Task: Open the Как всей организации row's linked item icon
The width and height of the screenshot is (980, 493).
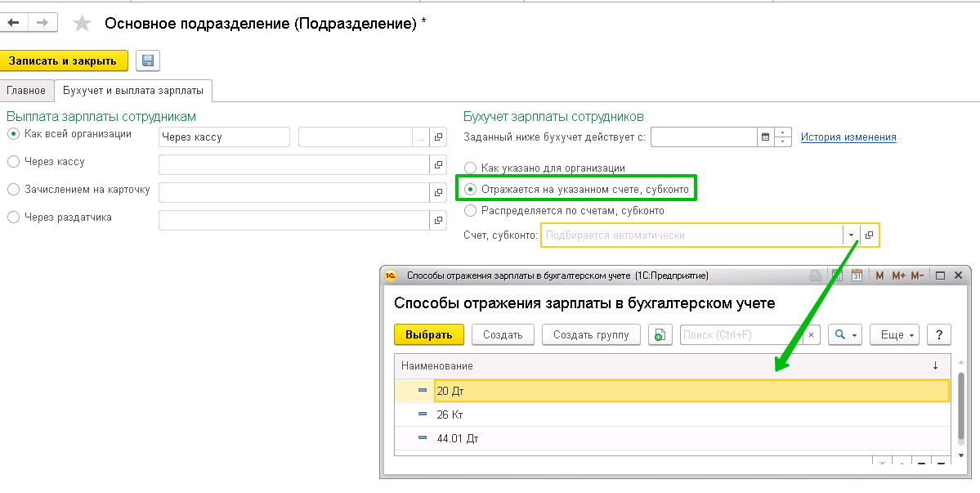Action: [438, 137]
